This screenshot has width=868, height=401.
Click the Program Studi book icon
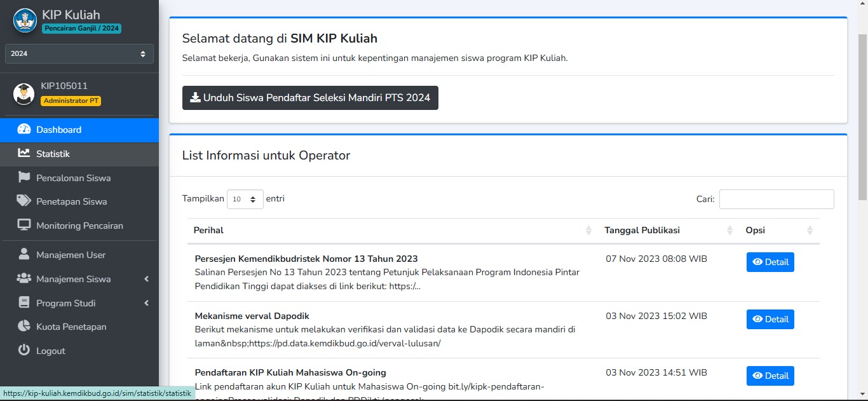24,302
